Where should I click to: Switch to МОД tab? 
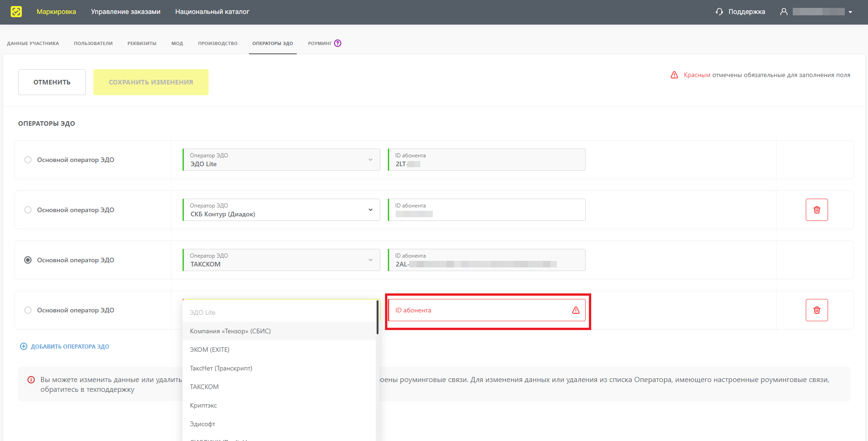tap(177, 43)
